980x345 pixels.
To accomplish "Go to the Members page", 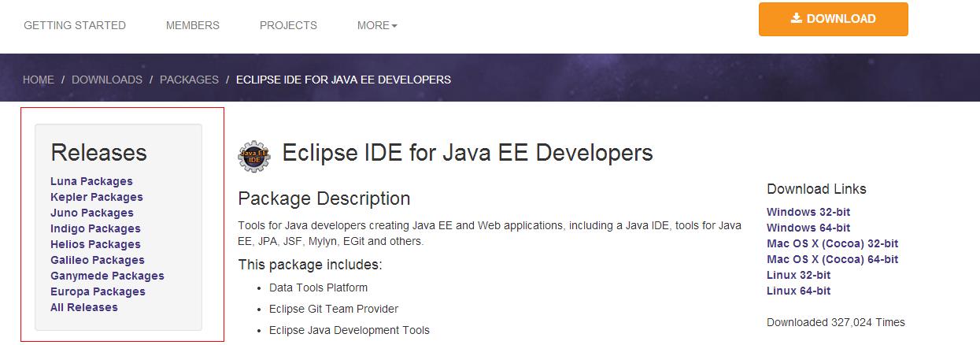I will pyautogui.click(x=193, y=25).
